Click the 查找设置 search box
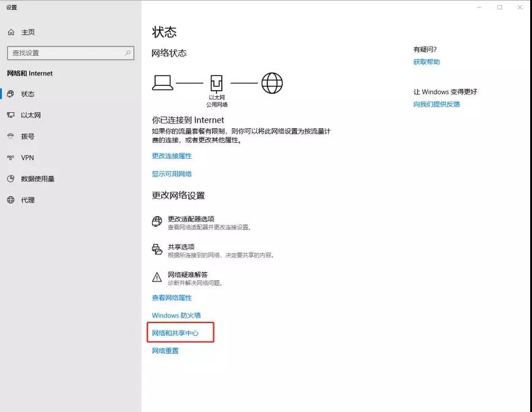Screen dimensions: 532x412 [x=70, y=53]
